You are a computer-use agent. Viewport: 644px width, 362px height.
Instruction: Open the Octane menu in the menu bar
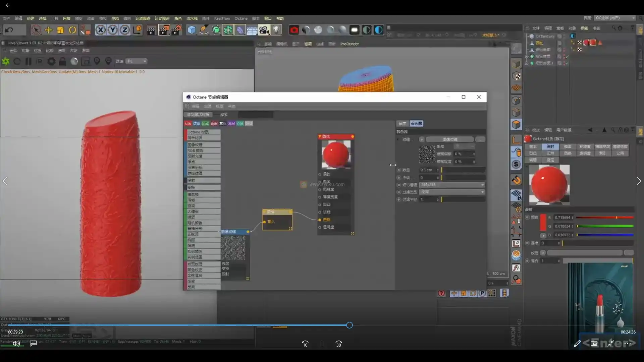pos(241,18)
